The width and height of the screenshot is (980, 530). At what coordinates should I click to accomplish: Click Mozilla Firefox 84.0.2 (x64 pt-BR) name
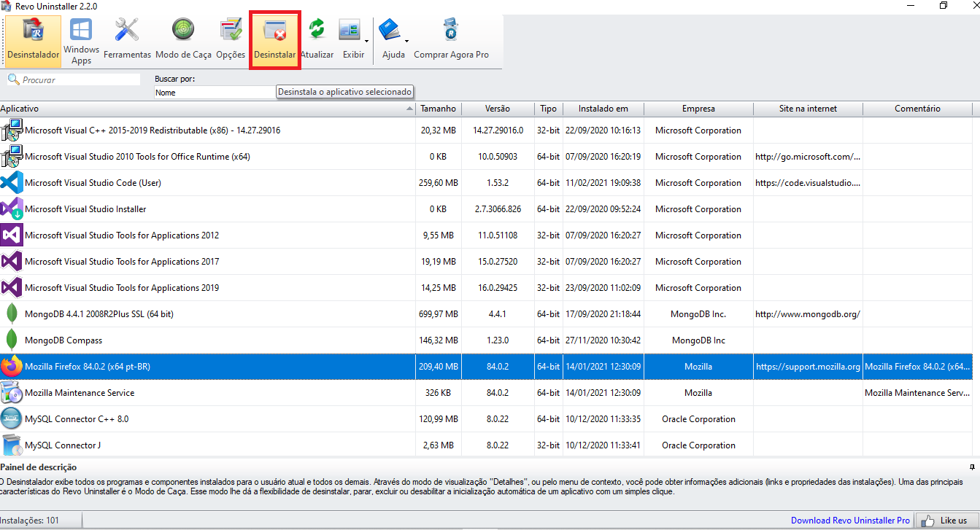pyautogui.click(x=88, y=367)
